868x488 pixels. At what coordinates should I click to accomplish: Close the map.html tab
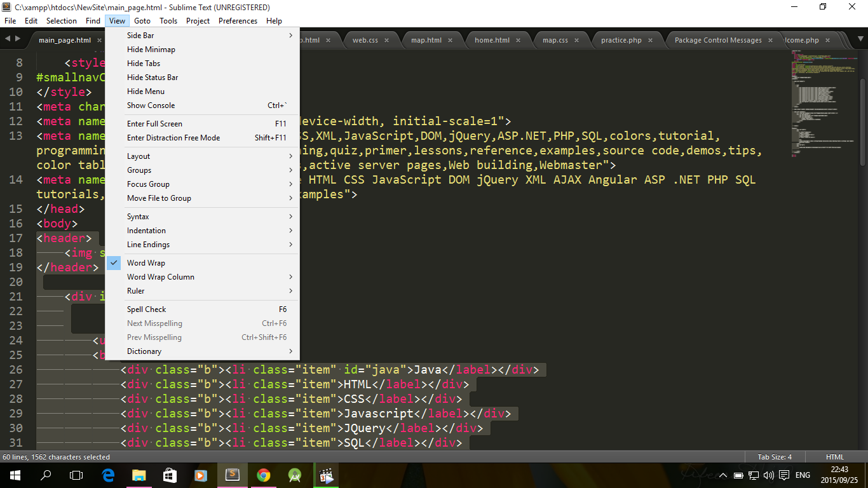coord(450,40)
